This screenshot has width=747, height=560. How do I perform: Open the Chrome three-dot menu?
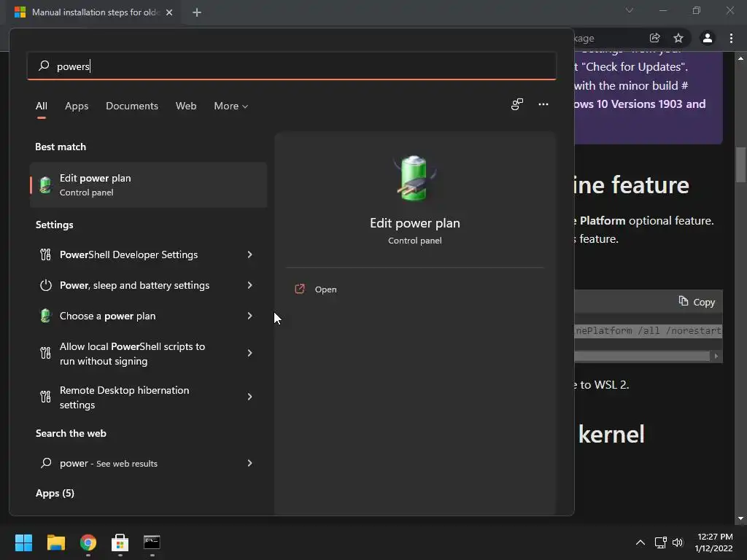(x=731, y=38)
